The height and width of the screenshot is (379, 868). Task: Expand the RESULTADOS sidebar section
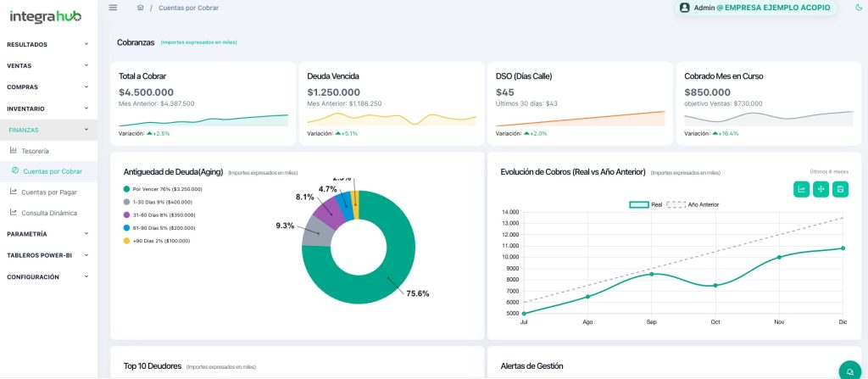point(47,44)
